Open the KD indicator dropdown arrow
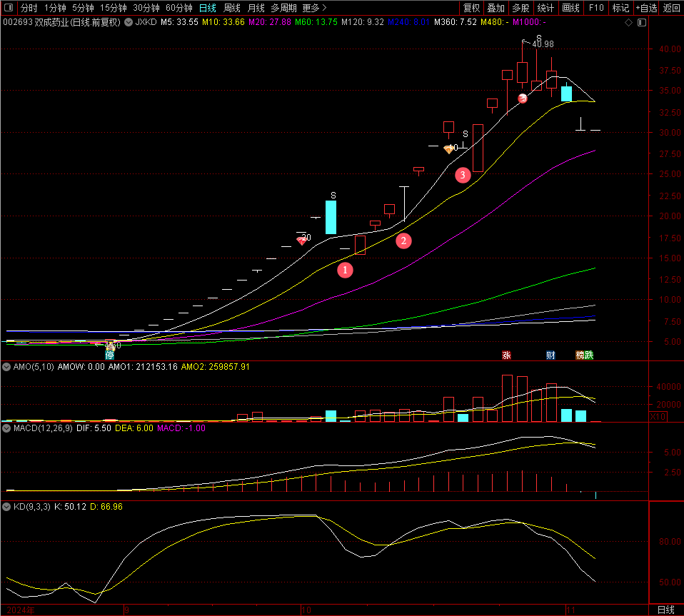Viewport: 684px width, 616px height. tap(6, 507)
